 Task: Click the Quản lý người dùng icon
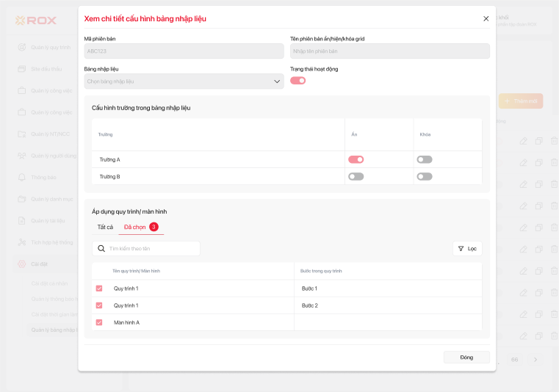[22, 156]
